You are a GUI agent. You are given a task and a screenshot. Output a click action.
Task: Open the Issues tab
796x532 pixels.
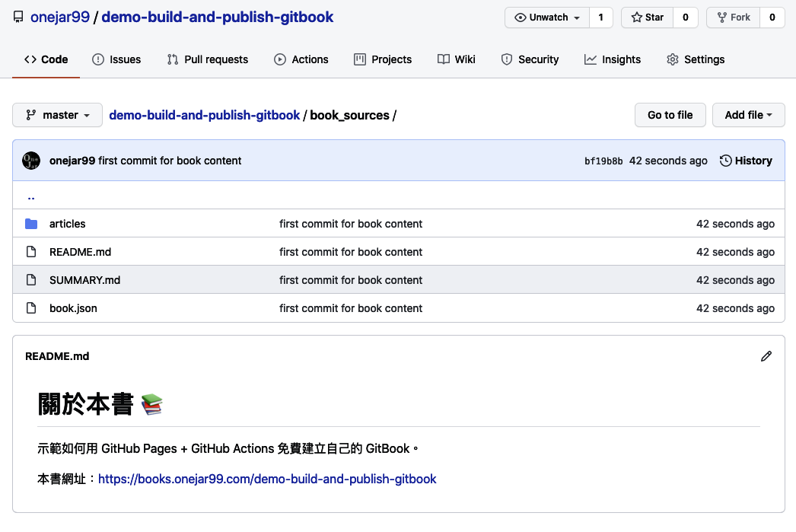[x=116, y=59]
